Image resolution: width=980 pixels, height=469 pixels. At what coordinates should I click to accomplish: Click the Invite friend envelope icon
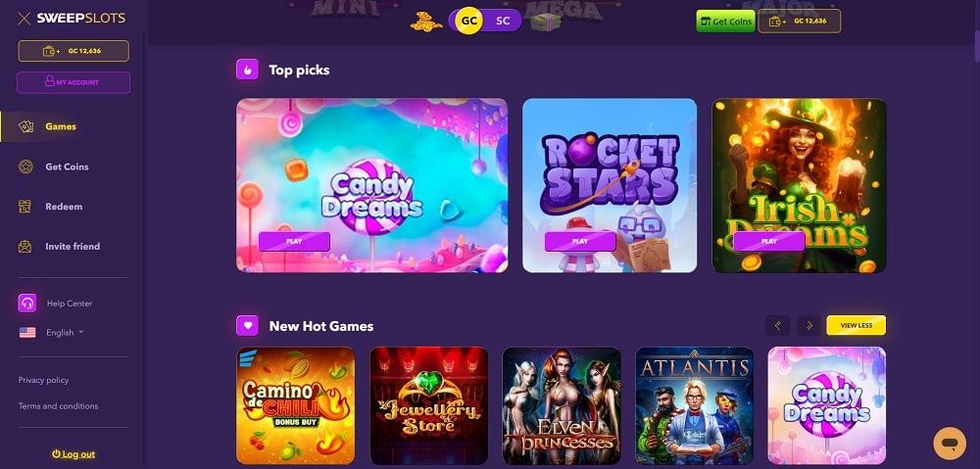click(x=25, y=247)
